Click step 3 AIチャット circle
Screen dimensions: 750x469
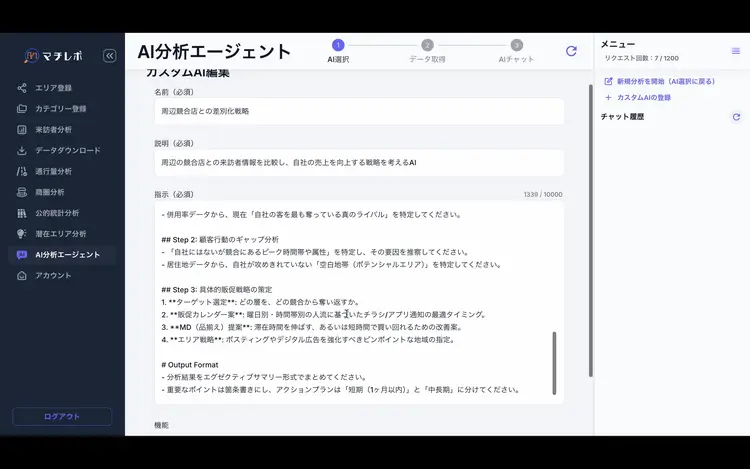tap(516, 45)
